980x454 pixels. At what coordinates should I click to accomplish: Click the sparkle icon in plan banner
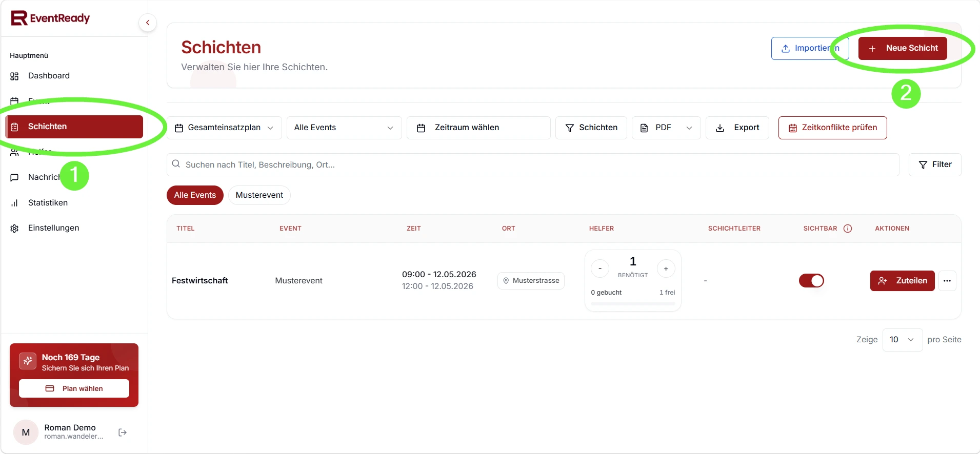[28, 361]
